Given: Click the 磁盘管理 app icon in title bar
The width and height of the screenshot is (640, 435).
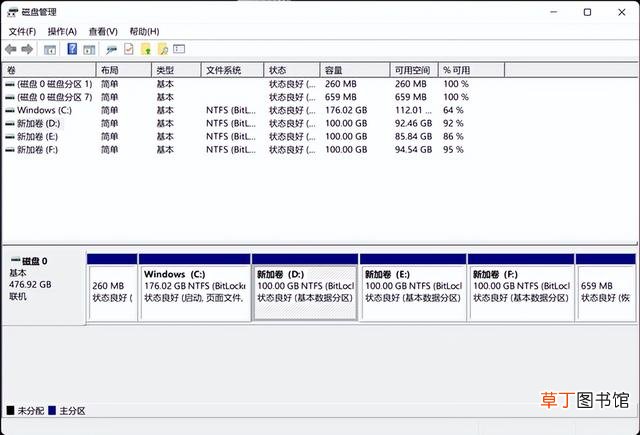Looking at the screenshot, I should point(13,12).
